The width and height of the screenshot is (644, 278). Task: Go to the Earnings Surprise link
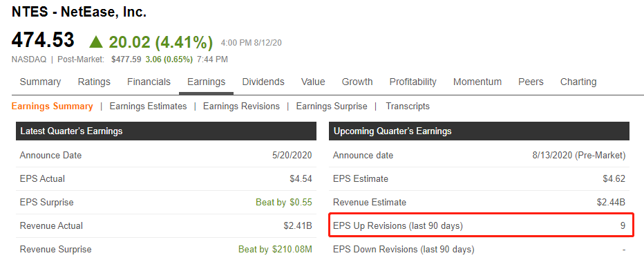332,106
